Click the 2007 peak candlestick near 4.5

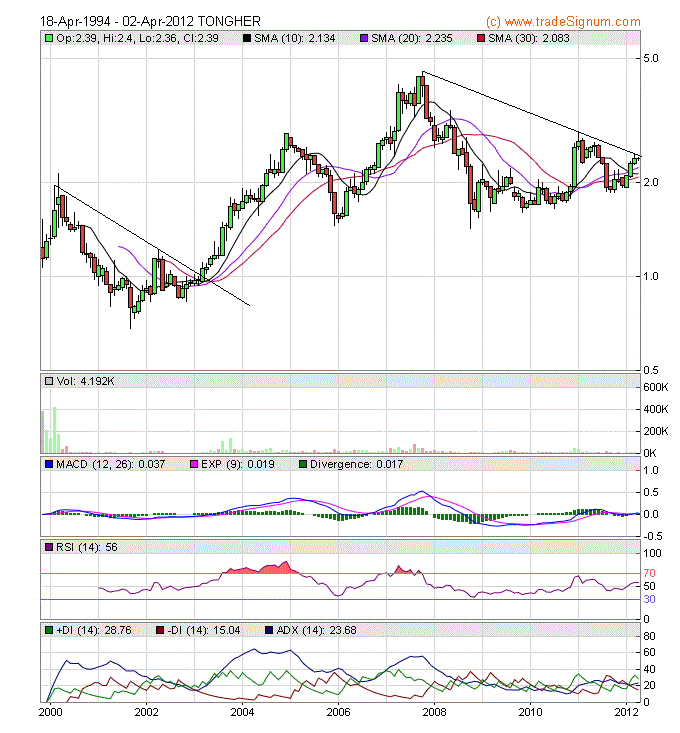[x=422, y=81]
